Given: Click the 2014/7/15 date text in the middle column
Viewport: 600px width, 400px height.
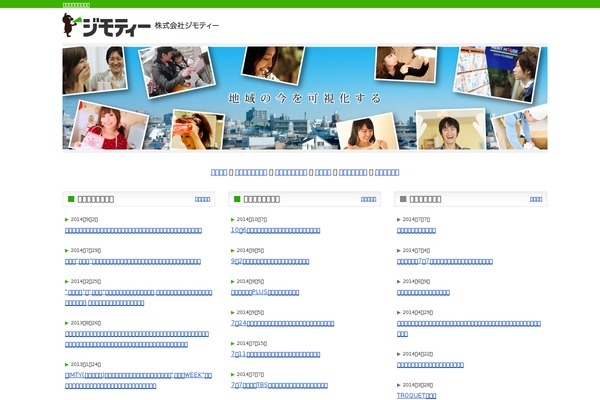Looking at the screenshot, I should click(x=252, y=343).
